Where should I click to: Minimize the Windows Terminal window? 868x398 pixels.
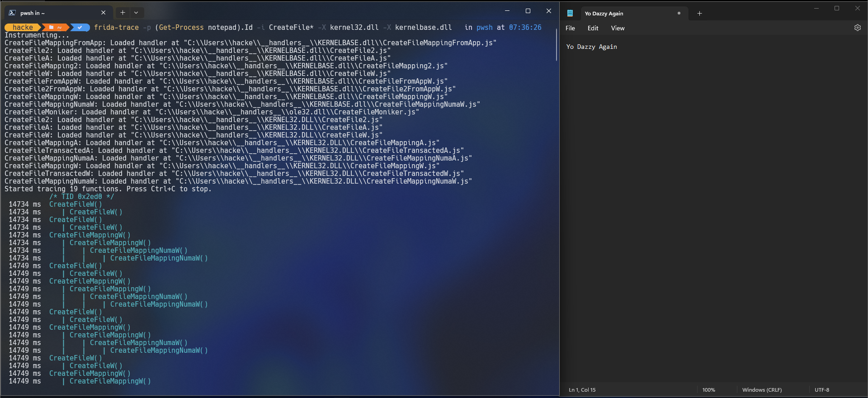[507, 11]
